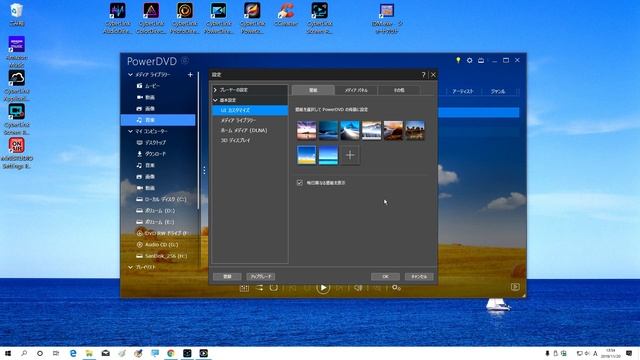Click the OK button in settings dialog
The height and width of the screenshot is (360, 640).
385,277
